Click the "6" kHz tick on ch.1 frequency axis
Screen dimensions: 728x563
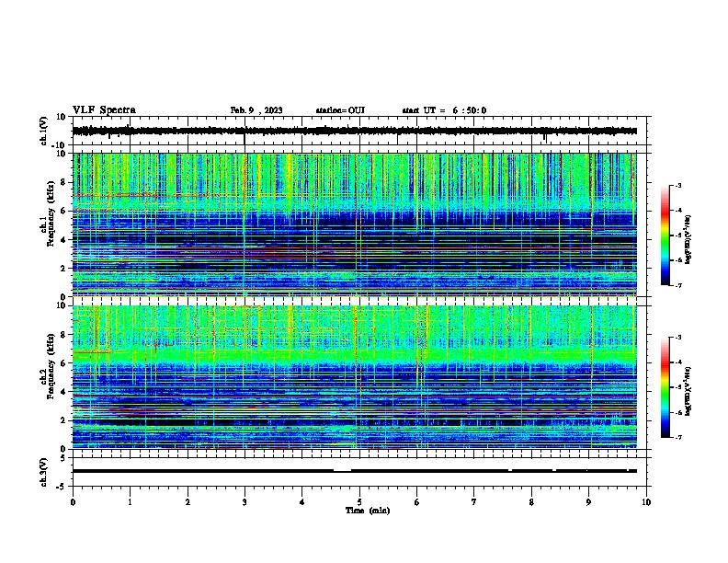tap(64, 211)
